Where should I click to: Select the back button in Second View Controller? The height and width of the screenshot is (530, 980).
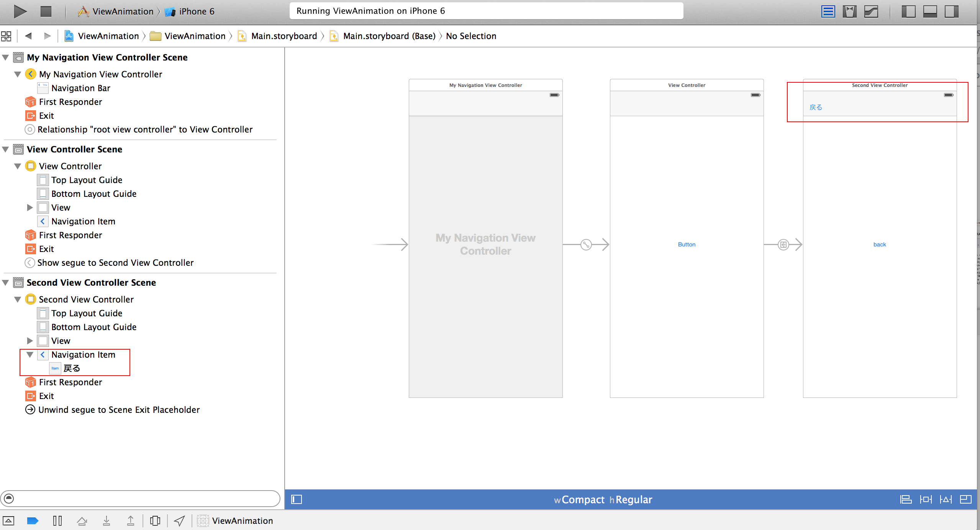879,244
